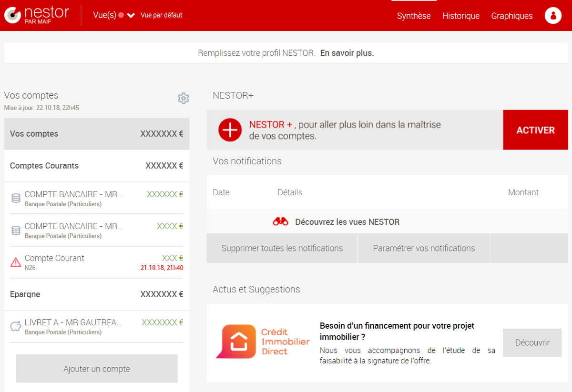Open the Compte Courant N26 account

[97, 262]
